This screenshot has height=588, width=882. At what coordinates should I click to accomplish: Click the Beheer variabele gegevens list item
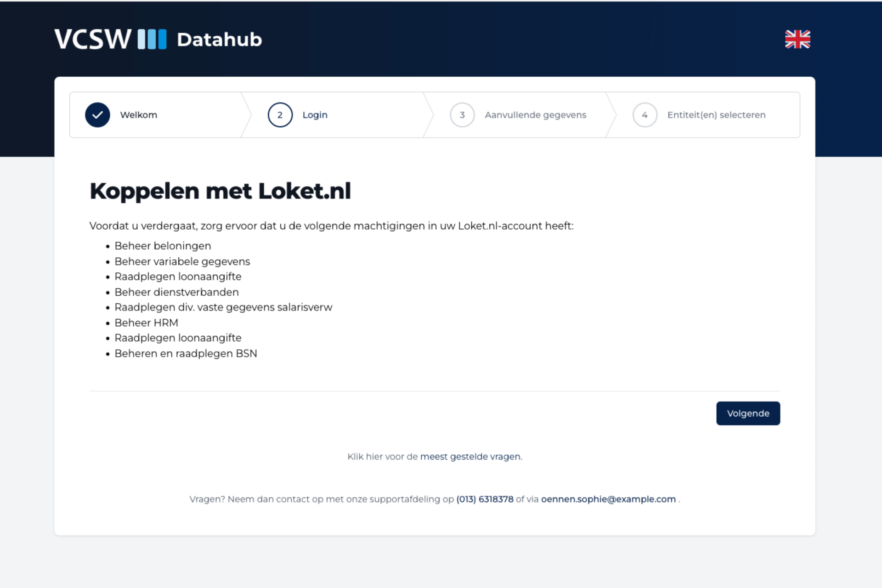[182, 261]
